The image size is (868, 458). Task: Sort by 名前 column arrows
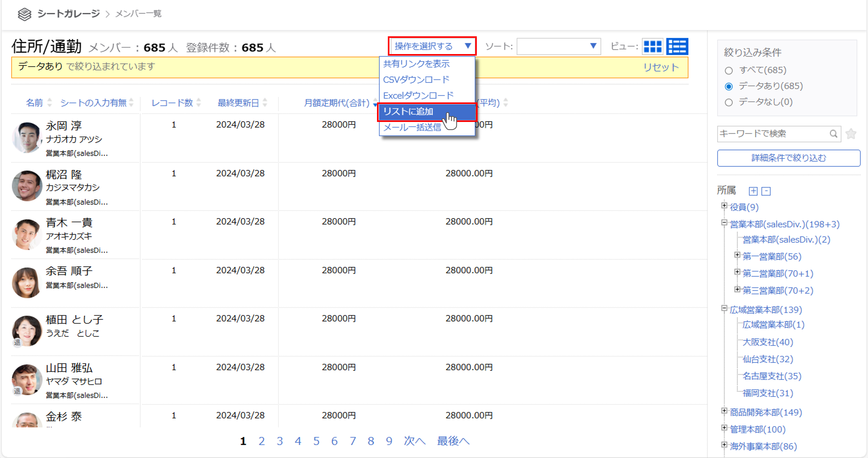[x=50, y=102]
